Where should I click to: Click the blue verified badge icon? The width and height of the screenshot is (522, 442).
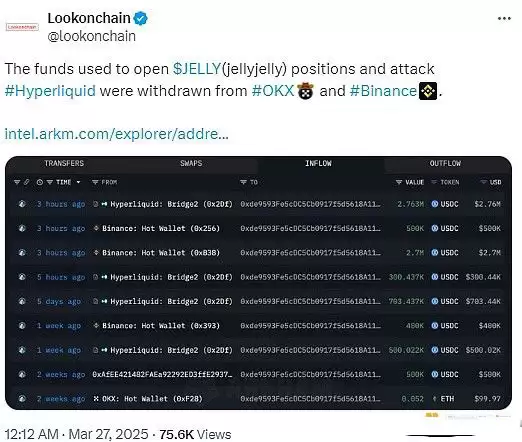coord(140,18)
